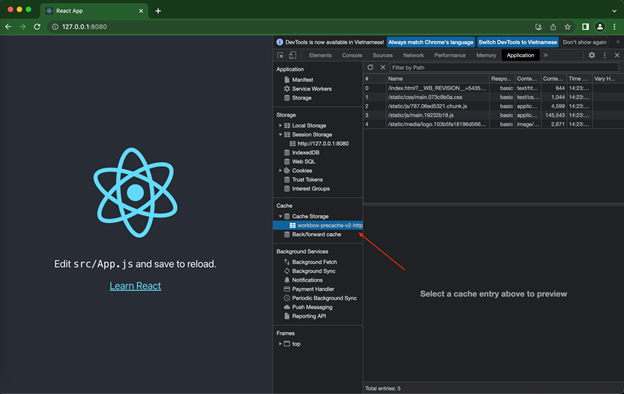Collapse Cache Storage tree

pyautogui.click(x=280, y=216)
